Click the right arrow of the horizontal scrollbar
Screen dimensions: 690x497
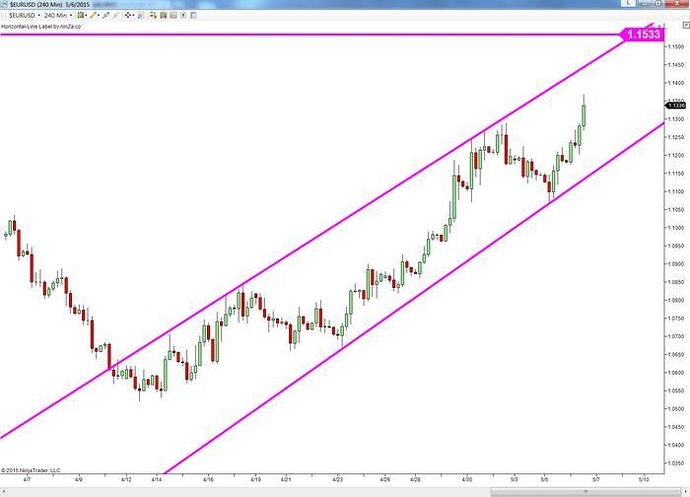coord(686,491)
